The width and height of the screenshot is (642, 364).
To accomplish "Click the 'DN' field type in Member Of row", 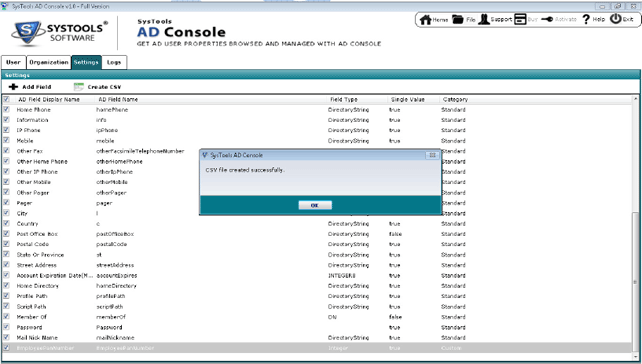I will coord(332,317).
